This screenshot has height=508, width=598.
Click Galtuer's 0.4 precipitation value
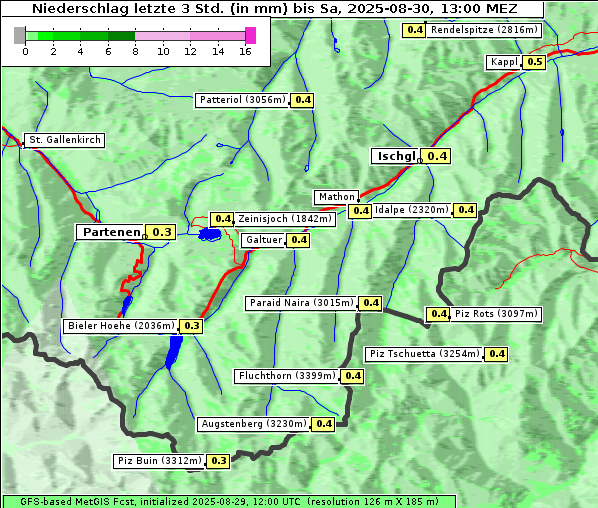(299, 240)
